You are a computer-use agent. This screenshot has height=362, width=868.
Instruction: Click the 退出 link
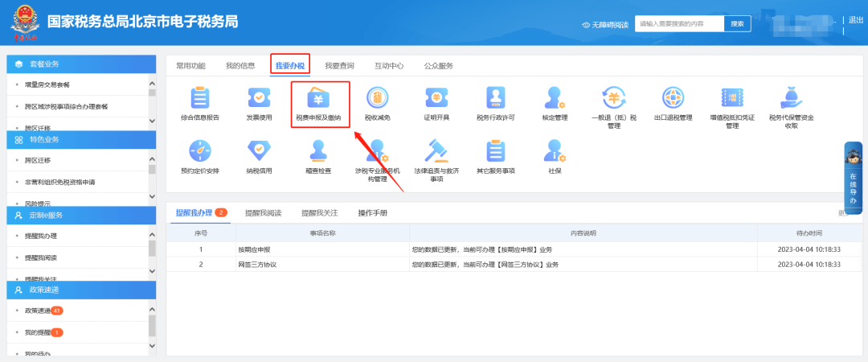856,20
